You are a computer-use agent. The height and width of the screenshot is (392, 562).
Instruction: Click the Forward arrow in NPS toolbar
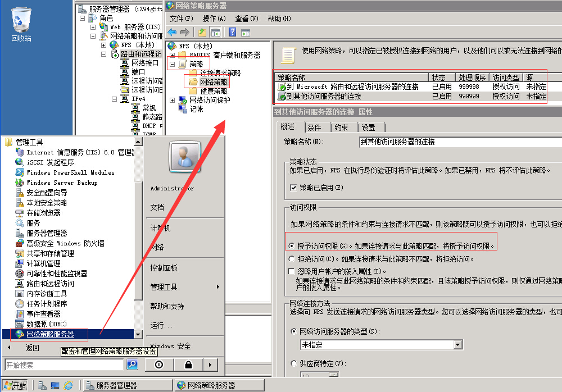[x=184, y=33]
